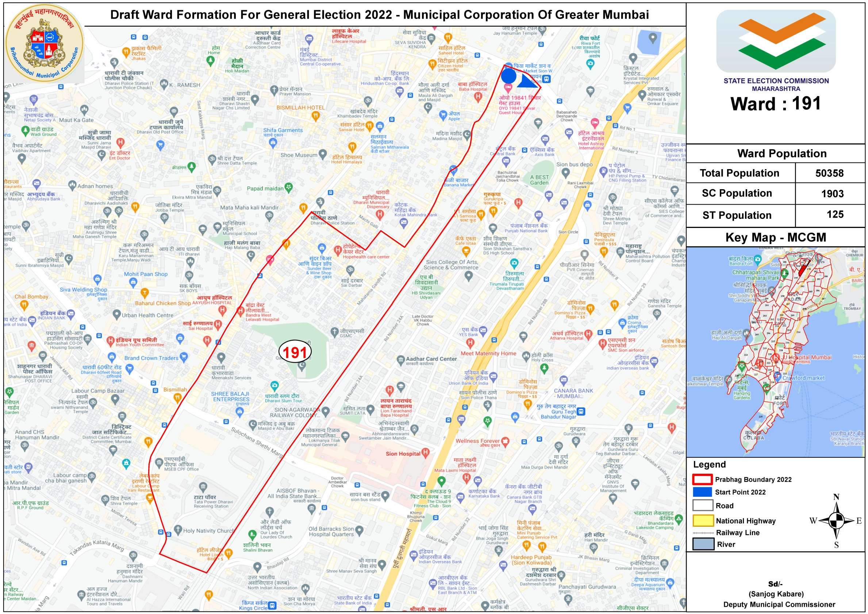Click the River legend color box
The image size is (868, 614).
pos(703,544)
